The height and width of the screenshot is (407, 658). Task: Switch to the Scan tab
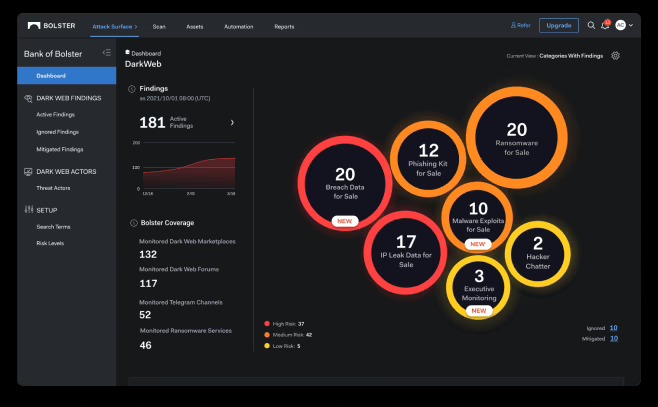(159, 26)
